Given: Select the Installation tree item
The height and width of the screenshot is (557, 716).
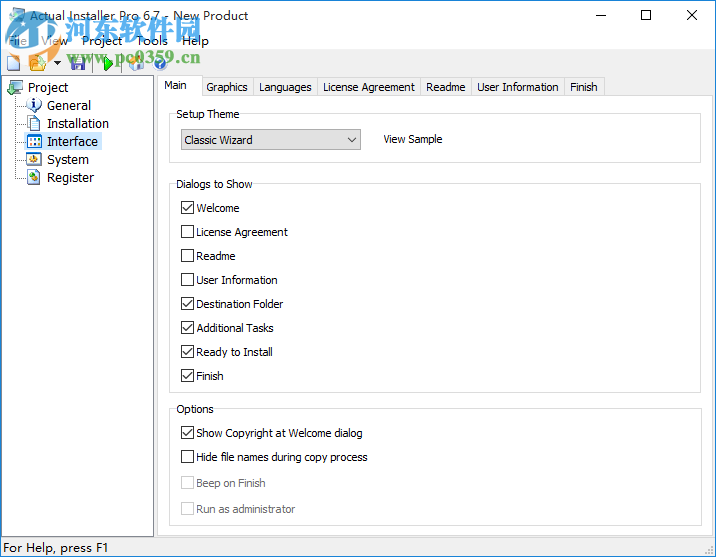Looking at the screenshot, I should 78,123.
